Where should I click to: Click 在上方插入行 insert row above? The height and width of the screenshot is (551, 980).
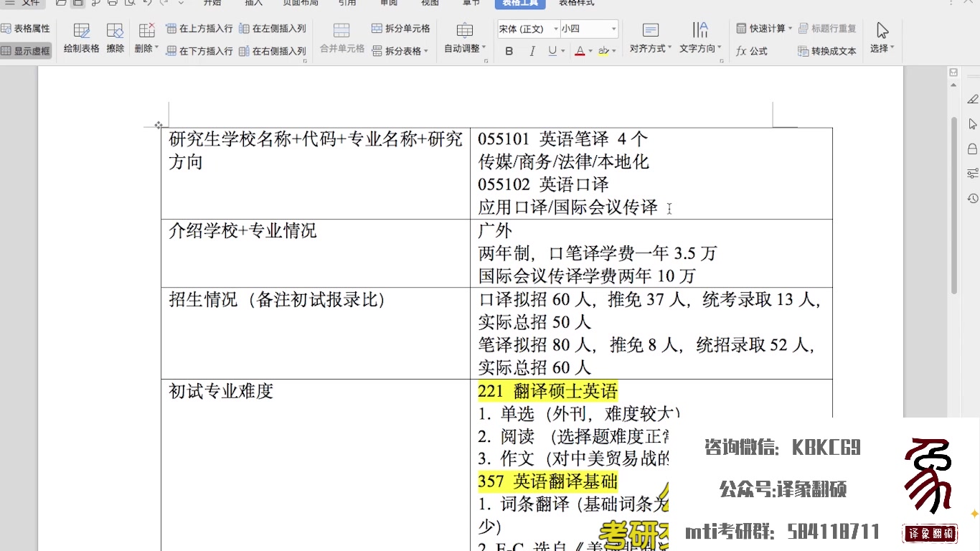(199, 29)
